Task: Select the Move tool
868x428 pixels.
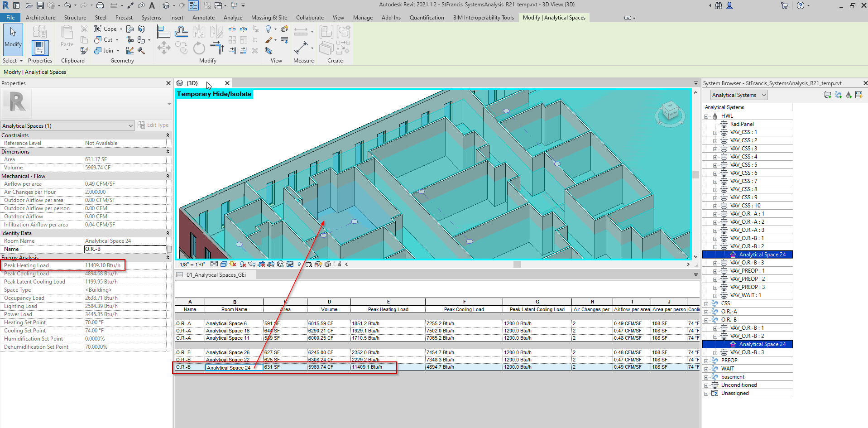Action: [x=164, y=48]
